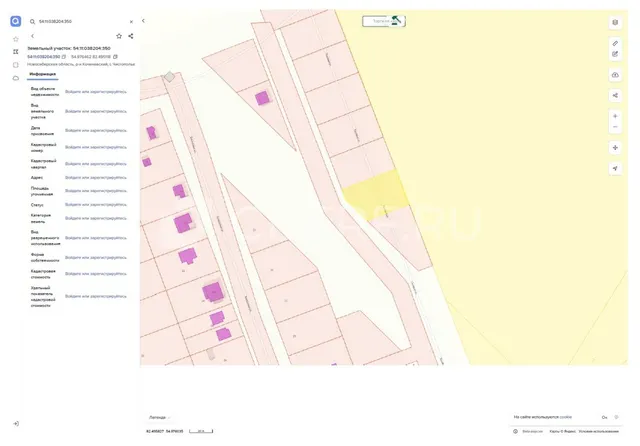Zoom out the map with minus

[615, 127]
